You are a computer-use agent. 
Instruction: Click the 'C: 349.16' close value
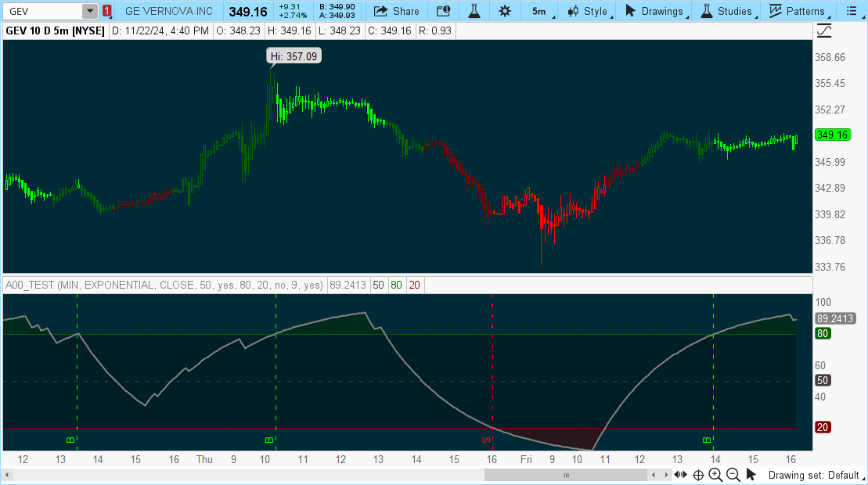point(389,31)
